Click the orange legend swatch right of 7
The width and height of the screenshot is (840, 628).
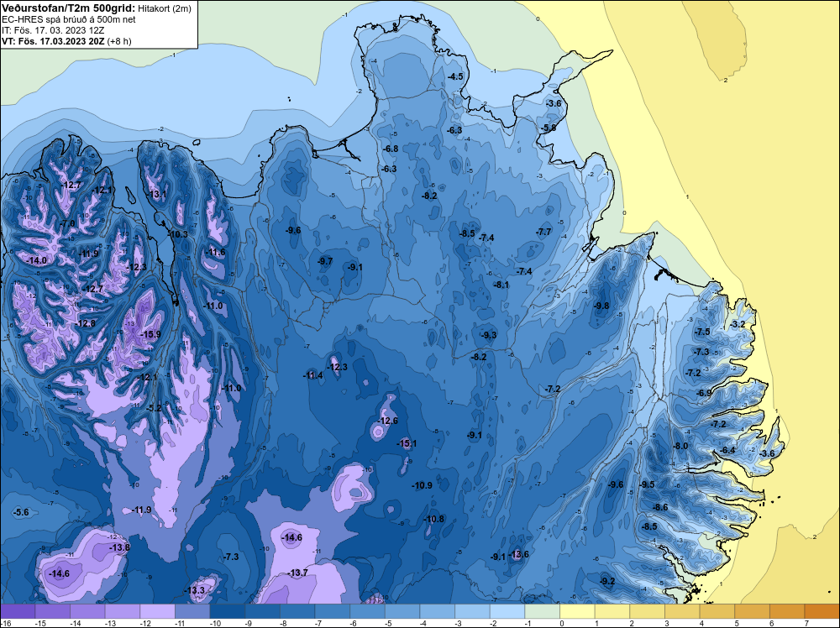tap(822, 611)
